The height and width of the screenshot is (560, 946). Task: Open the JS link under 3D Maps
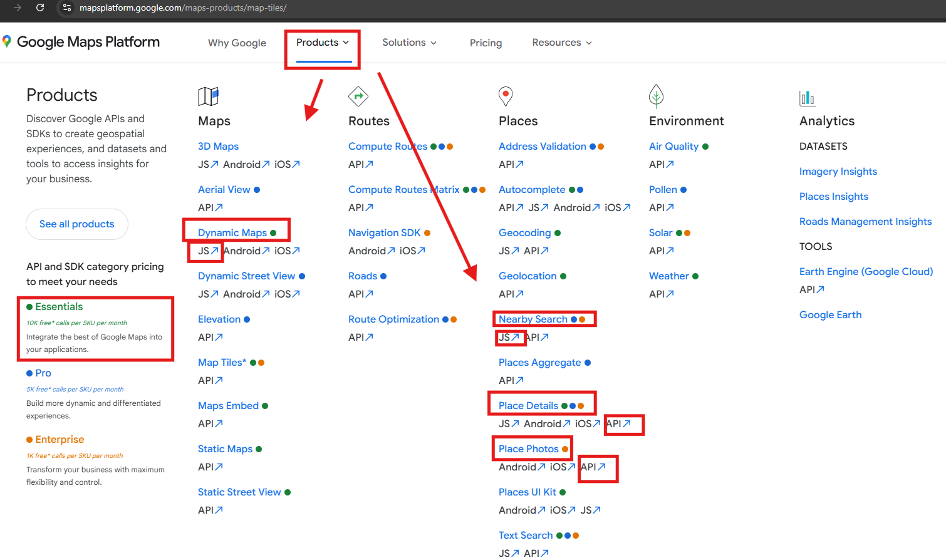point(208,164)
